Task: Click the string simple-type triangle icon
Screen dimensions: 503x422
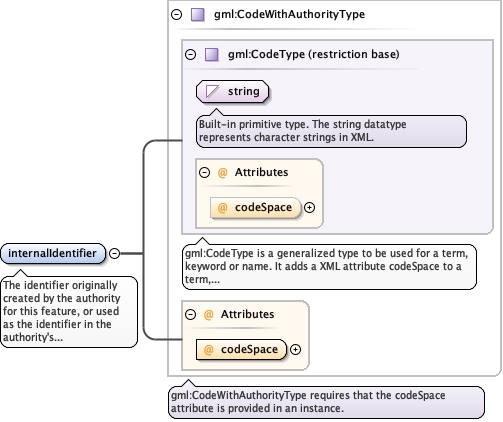Action: (212, 91)
